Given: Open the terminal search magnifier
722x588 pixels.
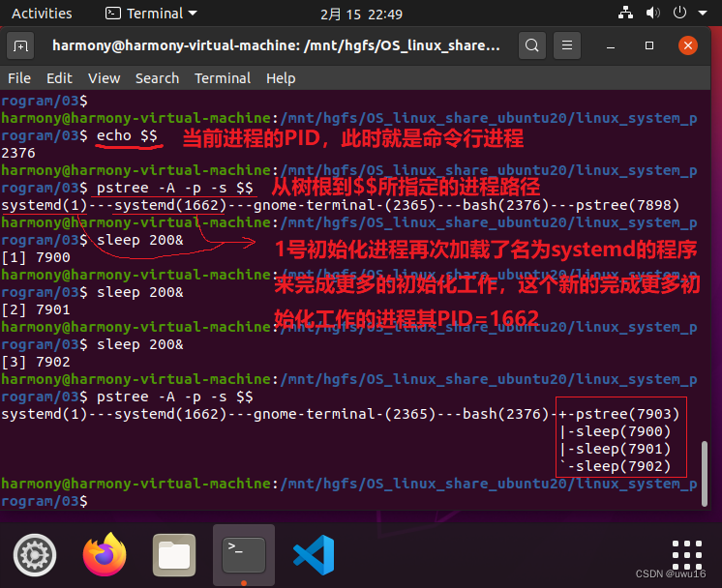Looking at the screenshot, I should pyautogui.click(x=532, y=45).
